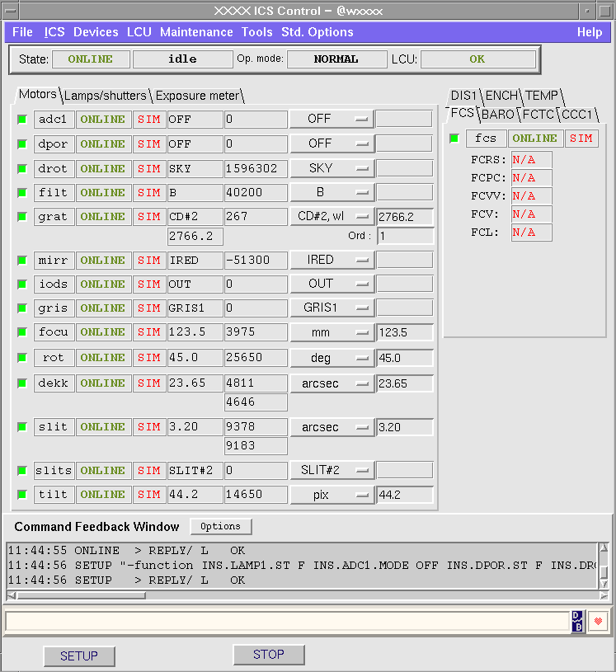Switch to the DIS1 tab
Viewport: 616px width, 672px height.
tap(463, 96)
